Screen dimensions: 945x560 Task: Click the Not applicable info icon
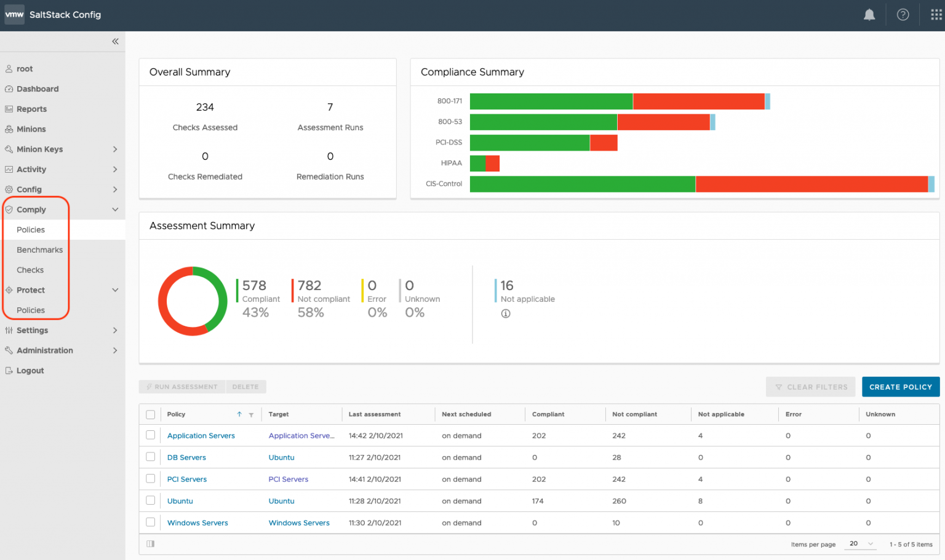point(506,314)
